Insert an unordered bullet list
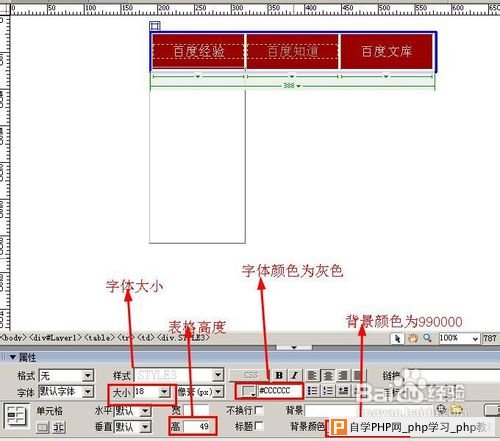The image size is (500, 441). tap(312, 390)
